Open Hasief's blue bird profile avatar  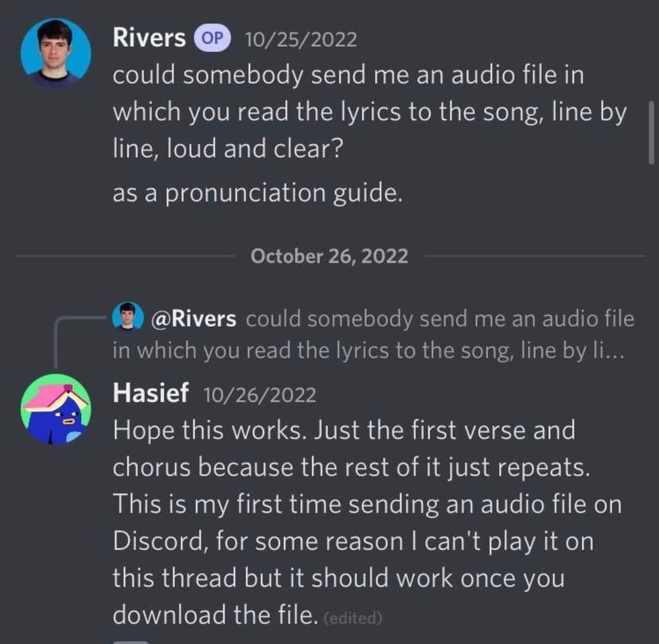click(x=56, y=409)
